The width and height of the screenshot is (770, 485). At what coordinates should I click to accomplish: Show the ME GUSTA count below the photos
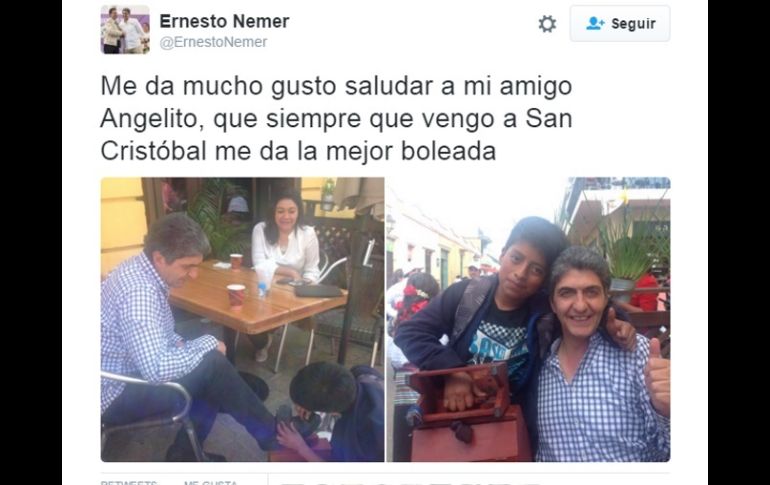click(x=211, y=482)
